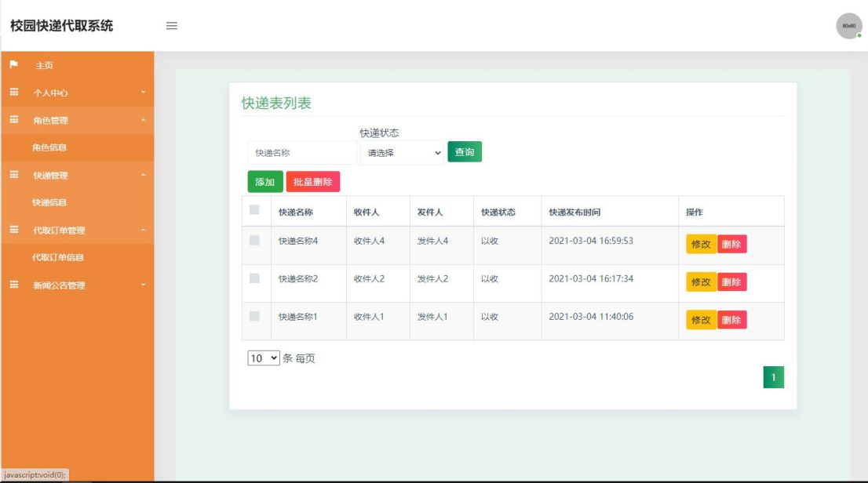Viewport: 868px width, 483px height.
Task: Collapse 快递管理 using its arrow
Action: [144, 175]
